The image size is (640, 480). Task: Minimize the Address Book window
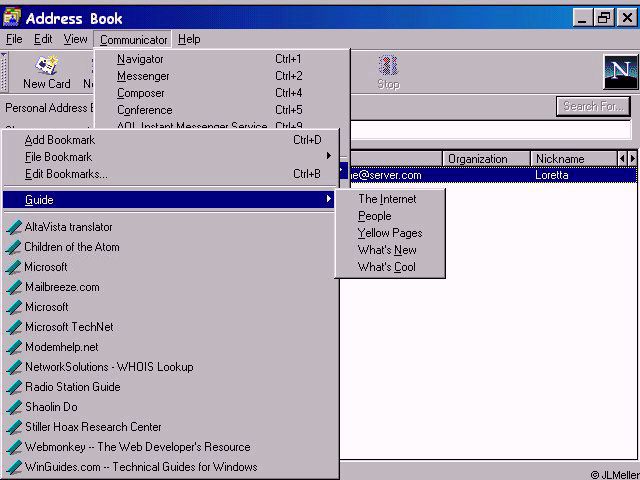coord(583,18)
